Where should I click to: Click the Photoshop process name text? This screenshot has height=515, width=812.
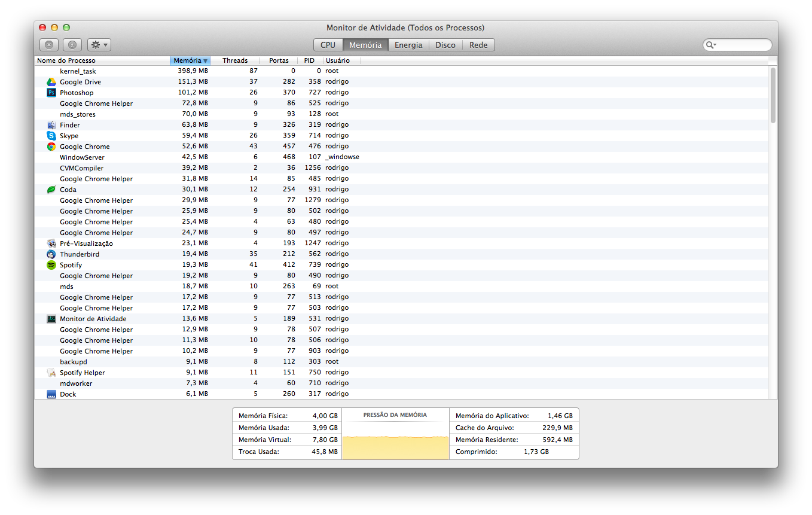click(x=77, y=93)
